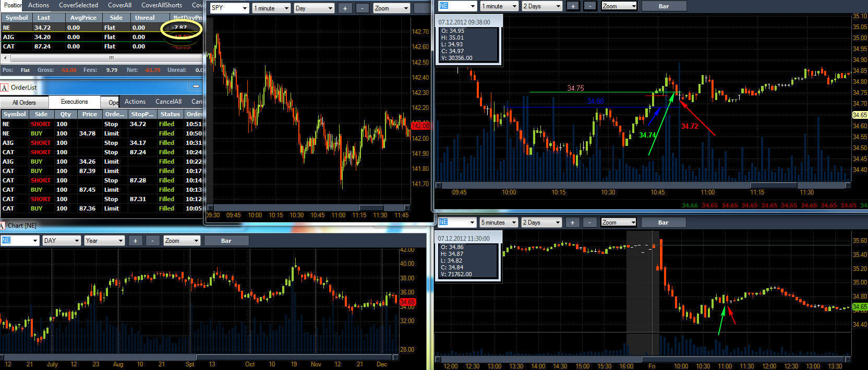This screenshot has height=370, width=868.
Task: Sort OrderList by Status column header
Action: point(170,114)
